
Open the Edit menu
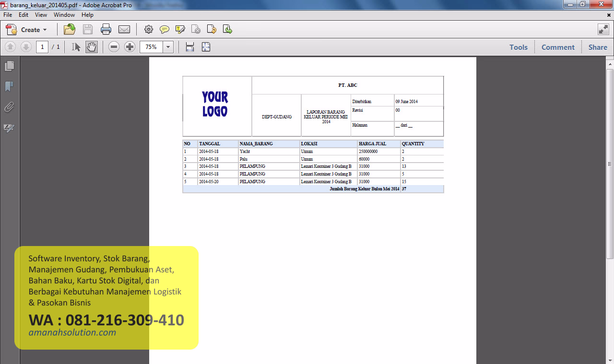[24, 15]
